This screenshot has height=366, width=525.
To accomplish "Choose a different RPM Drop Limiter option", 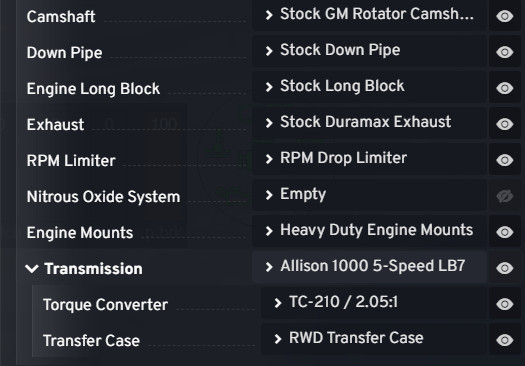I will coord(369,159).
